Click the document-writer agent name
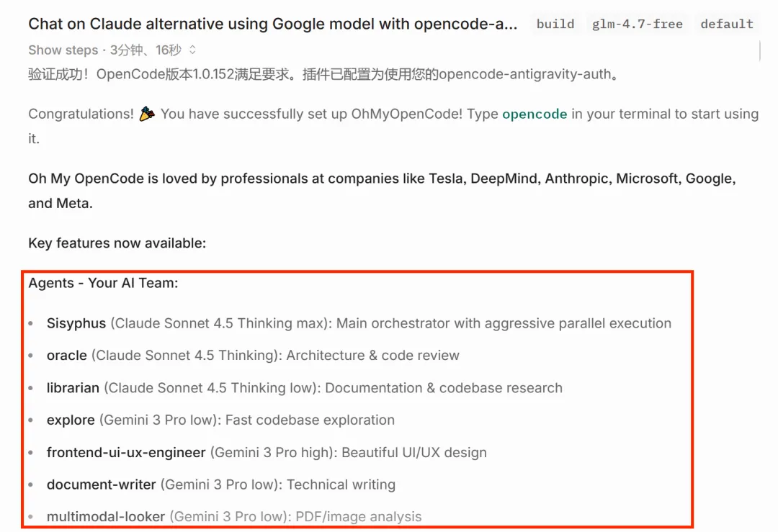The image size is (778, 532). pyautogui.click(x=101, y=484)
